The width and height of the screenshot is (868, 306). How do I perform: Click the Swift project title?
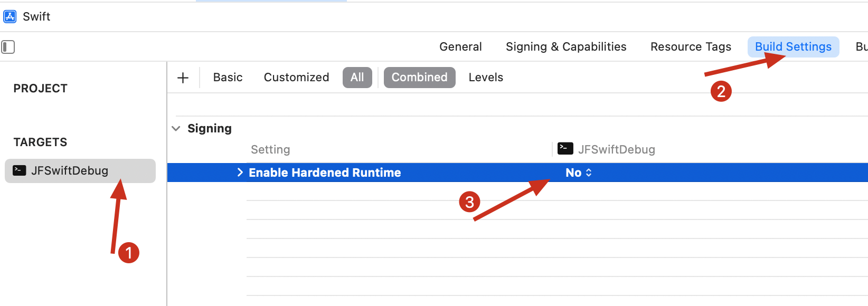click(36, 16)
